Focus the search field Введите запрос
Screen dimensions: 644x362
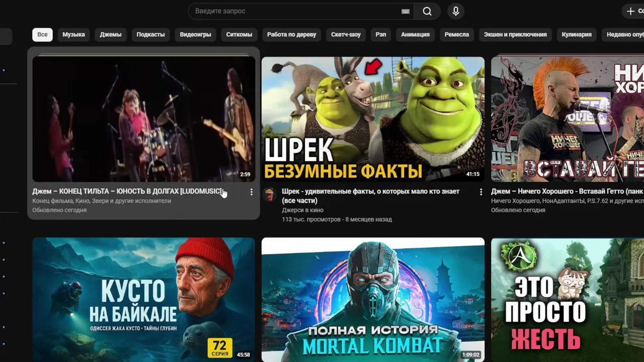pos(301,11)
